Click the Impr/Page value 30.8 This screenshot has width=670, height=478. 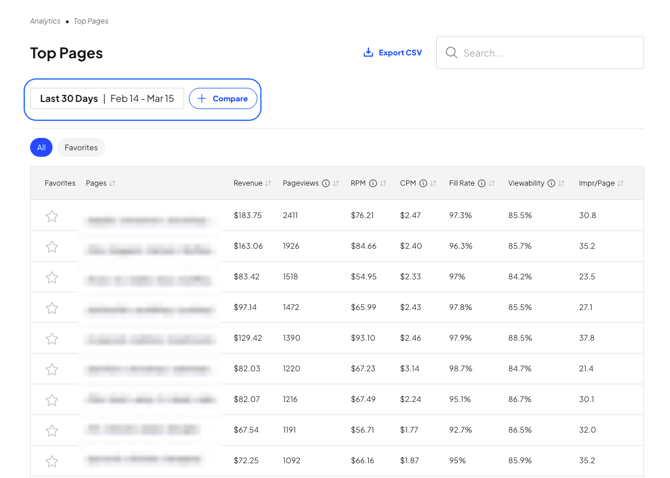[x=588, y=215]
